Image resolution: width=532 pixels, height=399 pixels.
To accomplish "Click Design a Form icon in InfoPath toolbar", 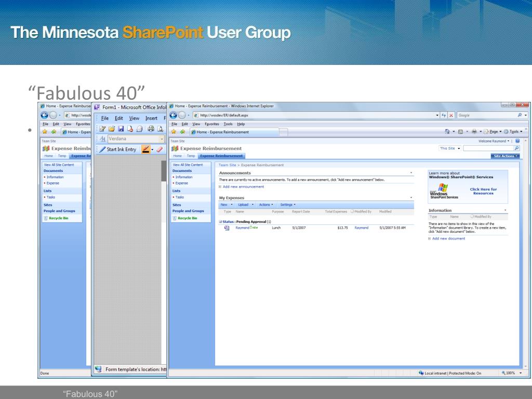I will coord(102,129).
